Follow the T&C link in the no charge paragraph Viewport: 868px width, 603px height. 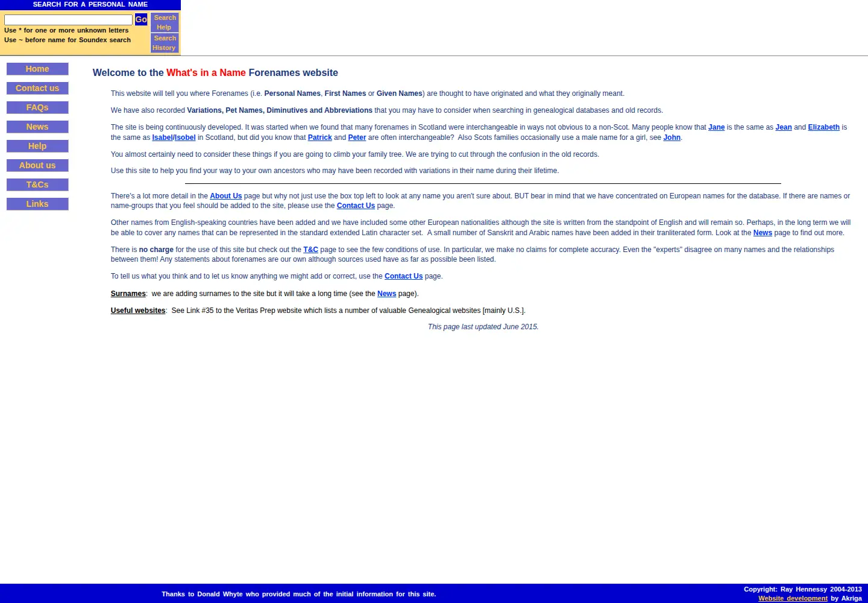310,250
